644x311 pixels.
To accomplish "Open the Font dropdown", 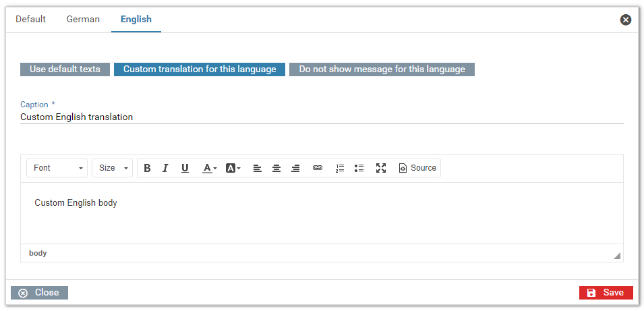I will [x=57, y=168].
